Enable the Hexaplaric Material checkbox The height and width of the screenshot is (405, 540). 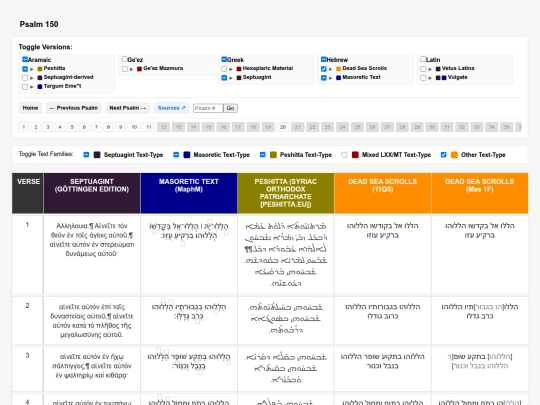pyautogui.click(x=224, y=69)
